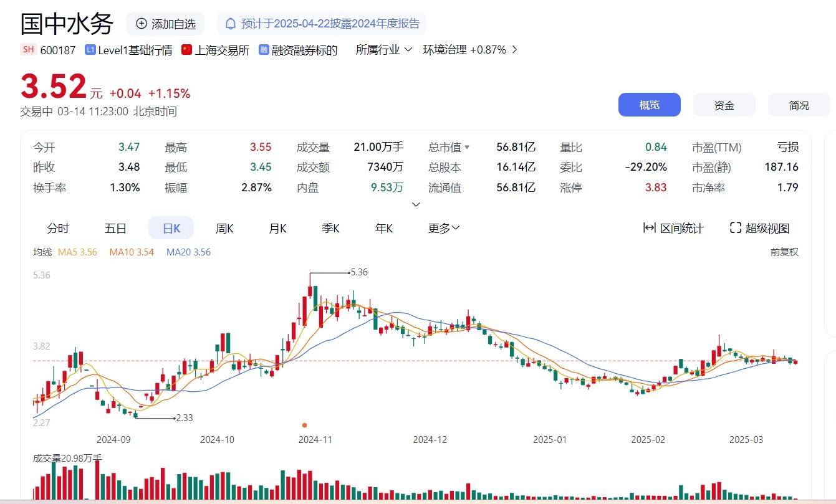Select the 月K chart tab
836x504 pixels.
pyautogui.click(x=277, y=228)
